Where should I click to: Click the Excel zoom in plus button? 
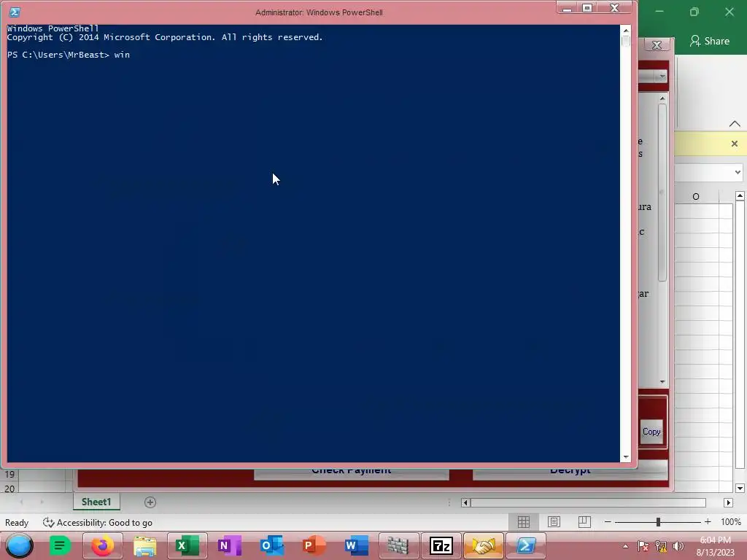[708, 522]
